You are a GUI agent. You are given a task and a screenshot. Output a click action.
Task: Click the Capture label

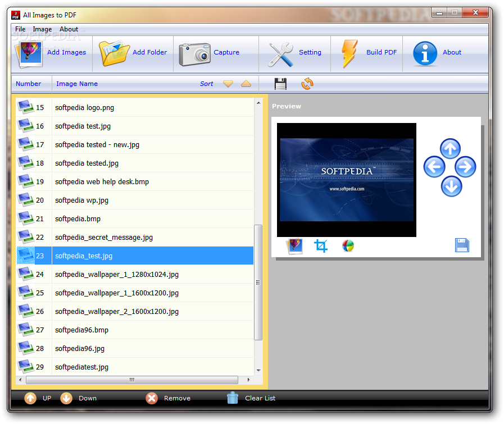click(x=226, y=52)
